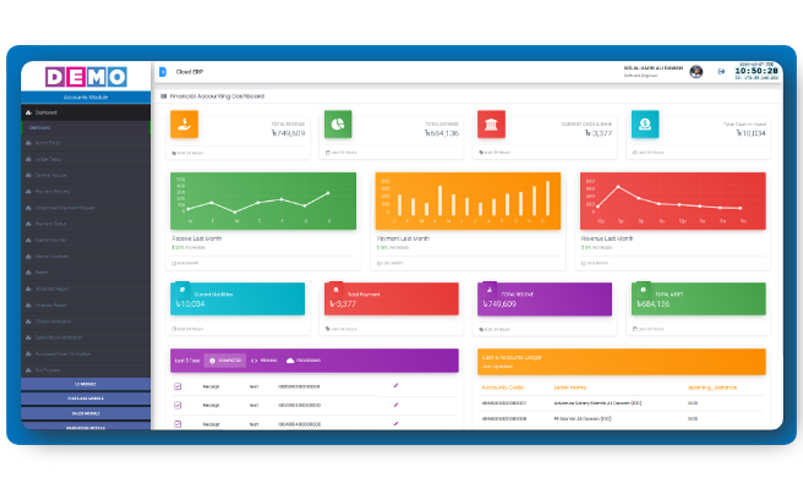Click the green Receive Last Month line chart

pos(263,200)
